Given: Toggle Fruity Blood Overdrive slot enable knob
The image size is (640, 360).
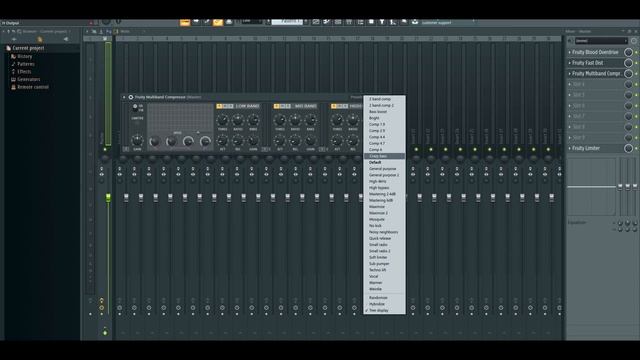Looking at the screenshot, I should [x=628, y=52].
